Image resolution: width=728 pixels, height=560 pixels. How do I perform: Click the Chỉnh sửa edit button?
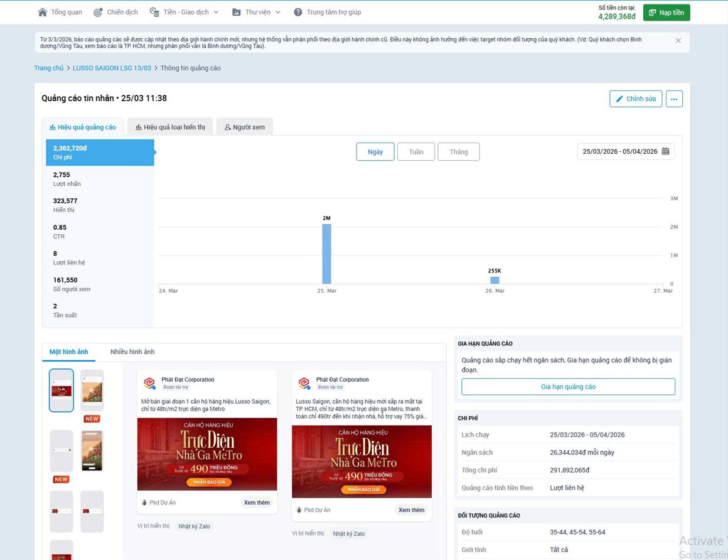click(635, 99)
